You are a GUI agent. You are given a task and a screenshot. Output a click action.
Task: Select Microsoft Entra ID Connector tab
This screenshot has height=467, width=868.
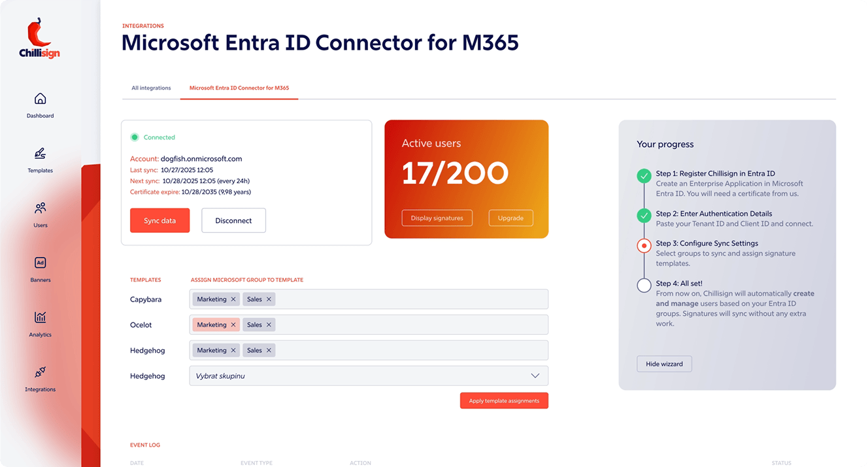[x=239, y=88]
